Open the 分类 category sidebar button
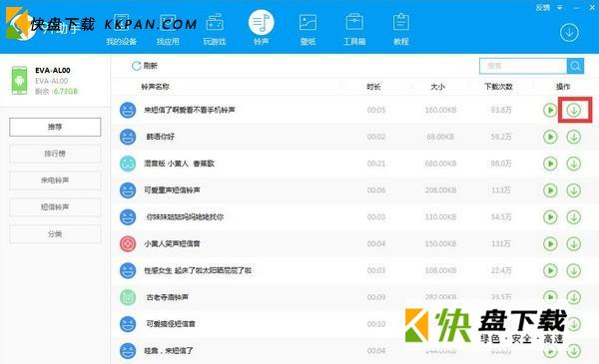The height and width of the screenshot is (364, 599). pyautogui.click(x=55, y=234)
